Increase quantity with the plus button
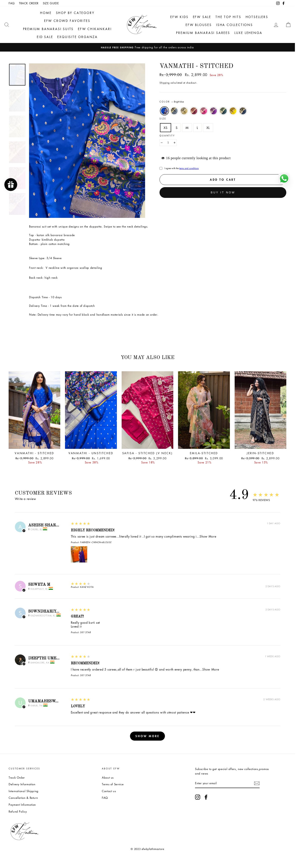299x868 pixels. point(177,144)
